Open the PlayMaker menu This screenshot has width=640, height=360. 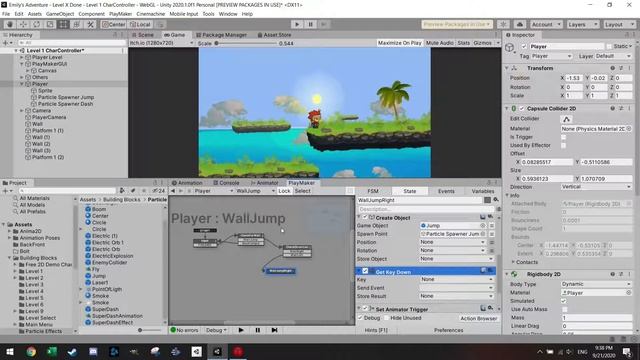120,14
